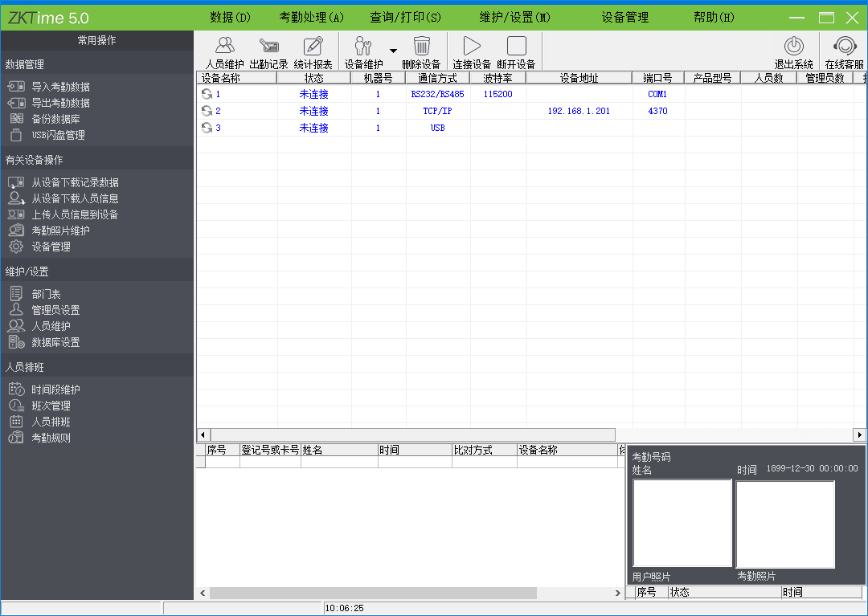This screenshot has width=868, height=616.
Task: Select the 192.168.1.201 address cell
Action: 579,111
